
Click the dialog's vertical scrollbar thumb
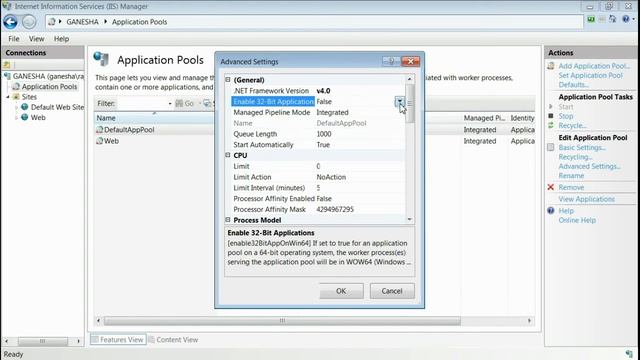click(410, 104)
